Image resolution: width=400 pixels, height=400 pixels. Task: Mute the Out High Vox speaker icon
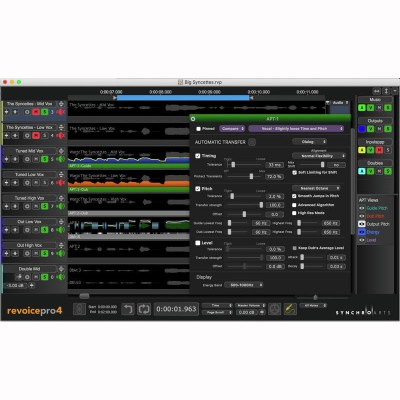point(60,253)
